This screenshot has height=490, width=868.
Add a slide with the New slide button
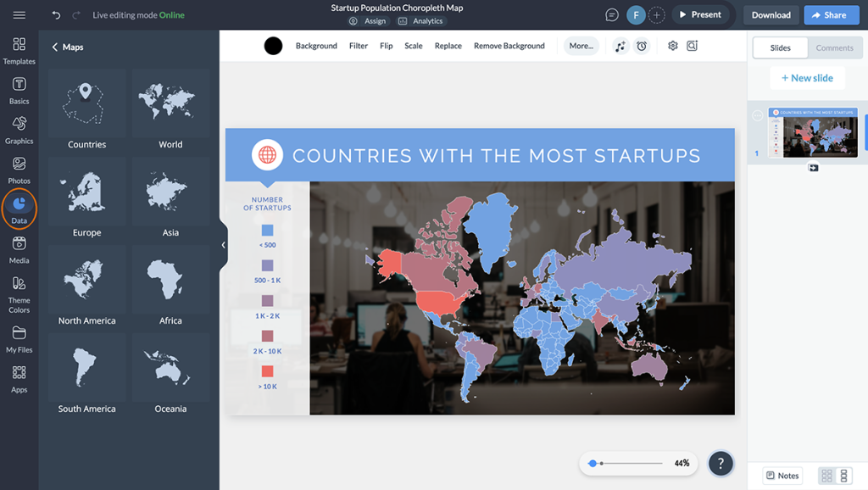[x=807, y=77]
